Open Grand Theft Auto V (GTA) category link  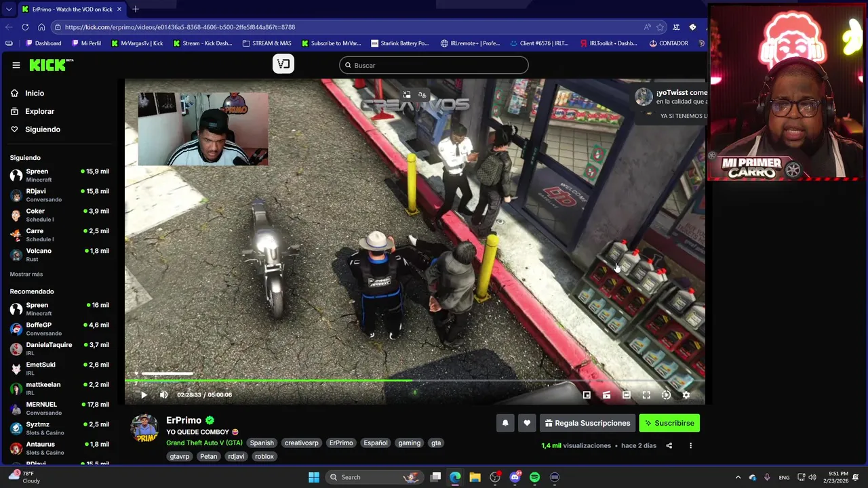204,443
